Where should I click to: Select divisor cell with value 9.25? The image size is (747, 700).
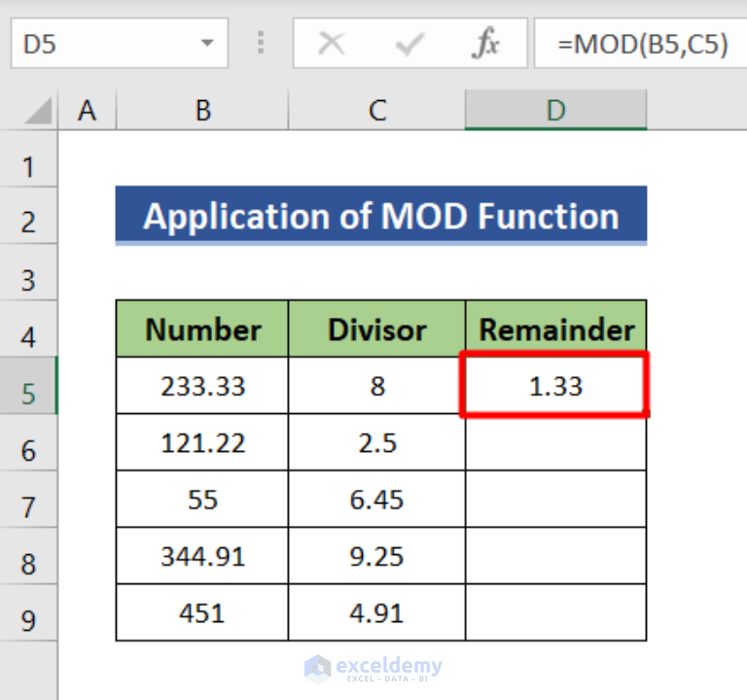point(376,556)
